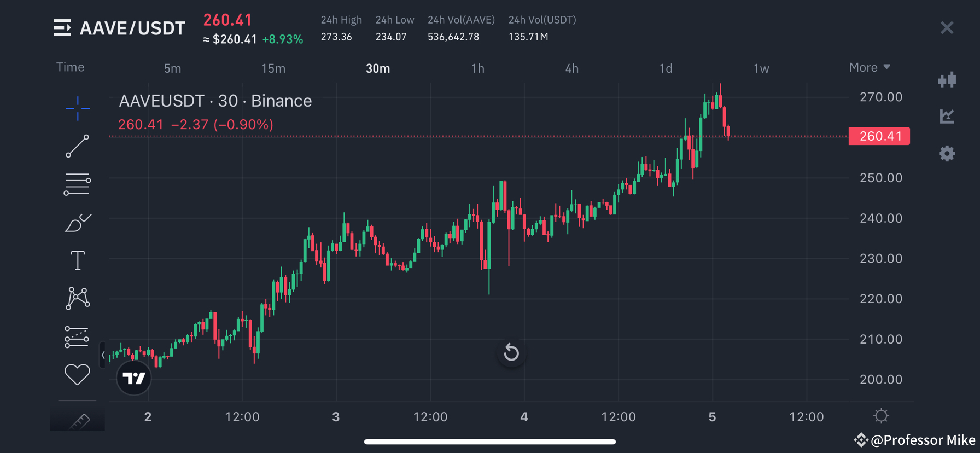The height and width of the screenshot is (453, 980).
Task: Collapse the drawing toolbar with the side chevron
Action: pyautogui.click(x=103, y=355)
